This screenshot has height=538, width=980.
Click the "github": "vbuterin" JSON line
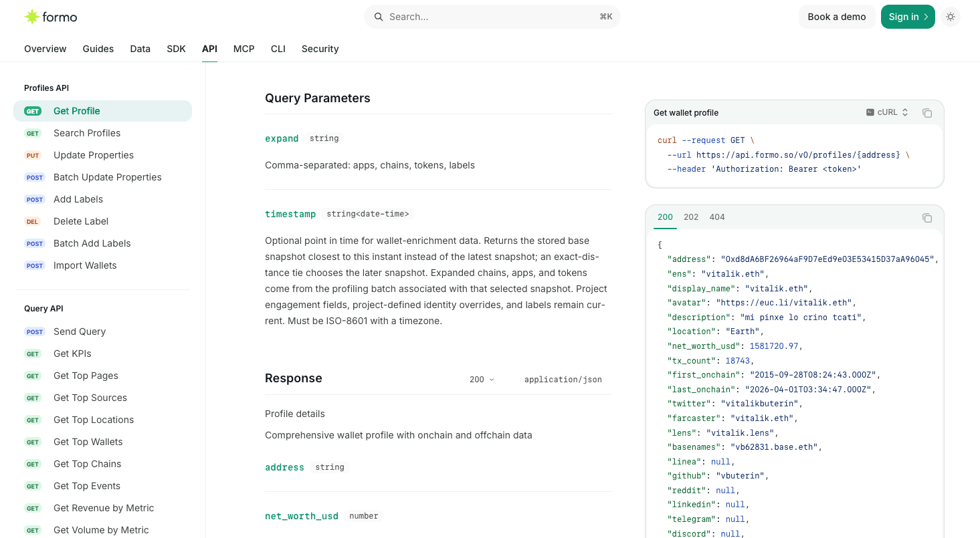(x=718, y=476)
